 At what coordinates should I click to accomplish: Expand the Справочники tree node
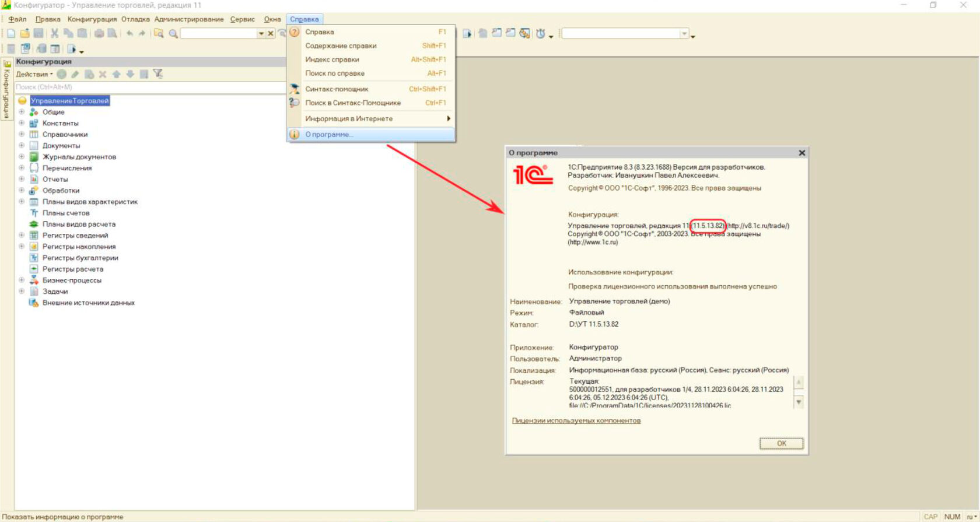[22, 134]
